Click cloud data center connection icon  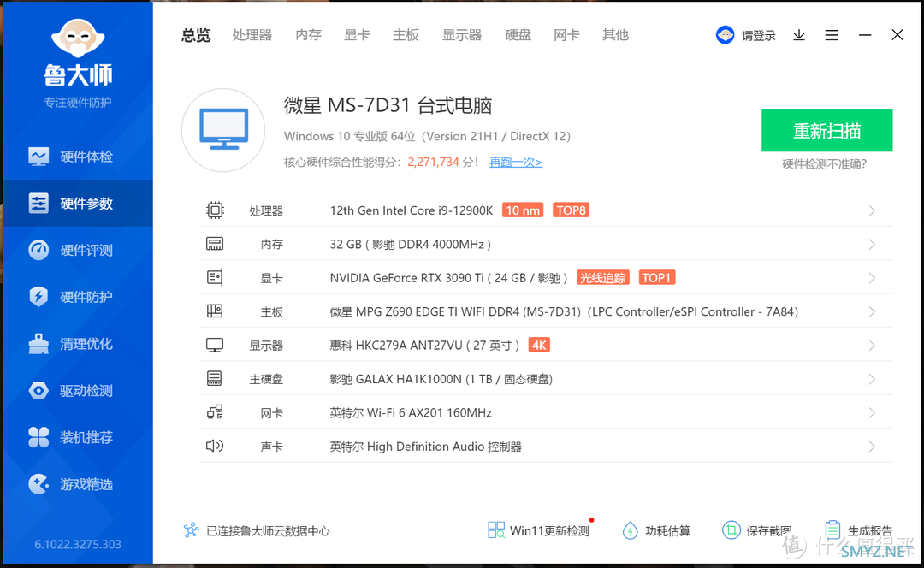coord(191,530)
